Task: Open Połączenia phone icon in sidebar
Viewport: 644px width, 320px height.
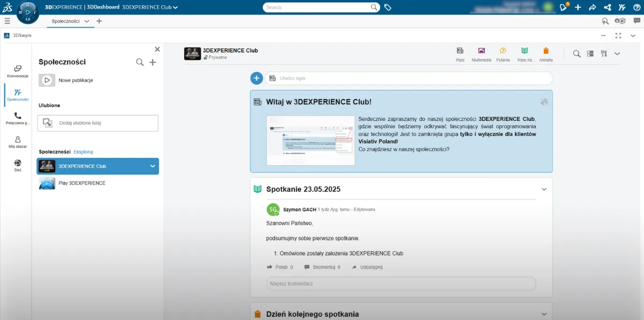Action: point(18,119)
